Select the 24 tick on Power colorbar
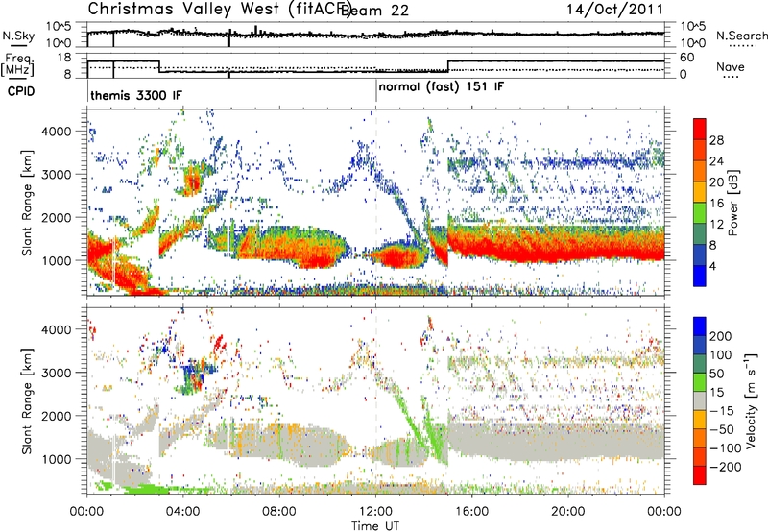This screenshot has width=768, height=532. pos(716,161)
